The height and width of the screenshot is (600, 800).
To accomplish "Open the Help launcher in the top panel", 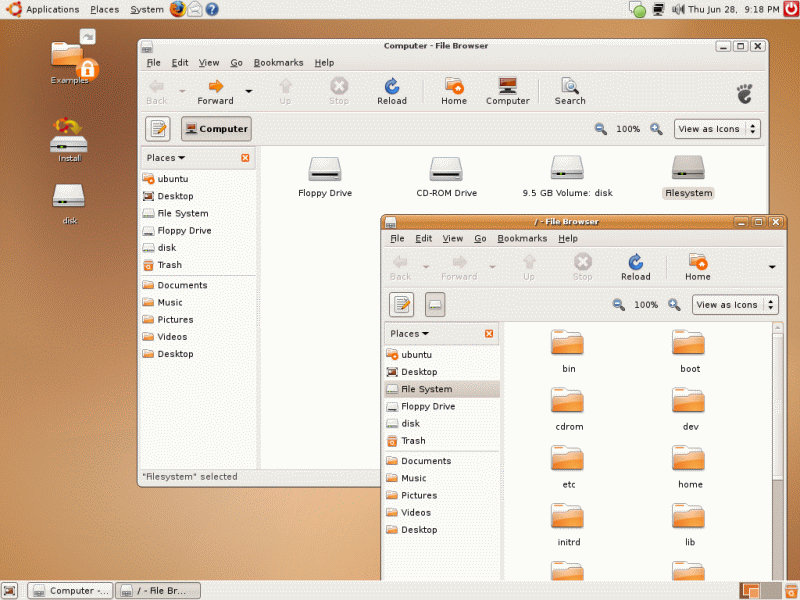I will coord(212,9).
